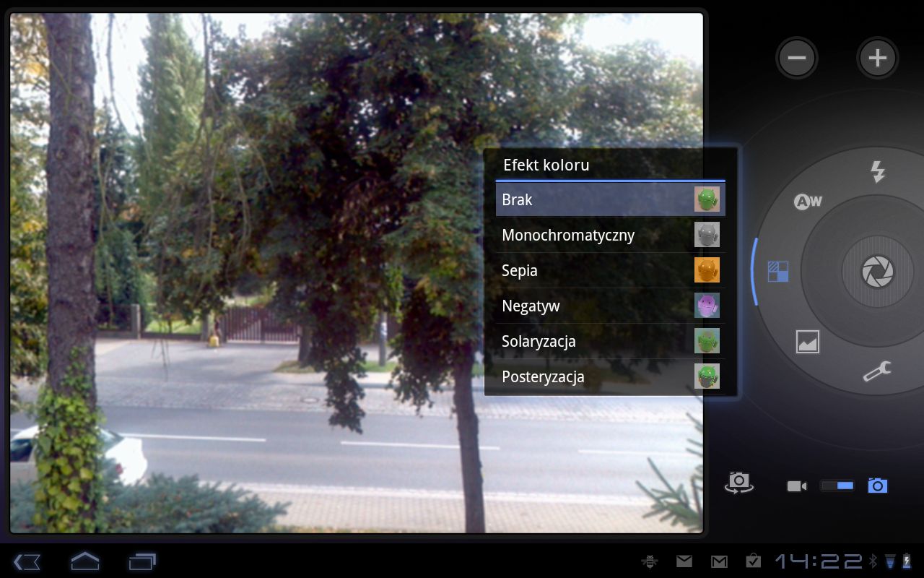Click the 14:22 system clock
Screen dimensions: 924x578
coord(819,561)
